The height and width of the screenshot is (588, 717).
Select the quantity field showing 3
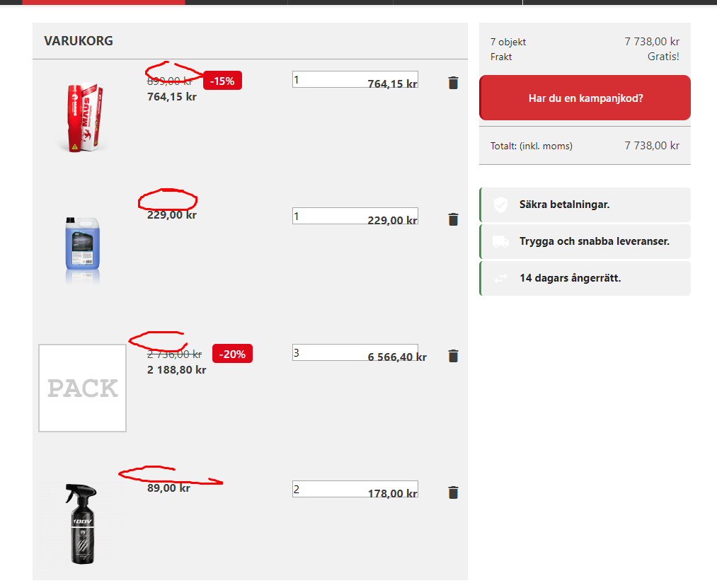tap(355, 352)
